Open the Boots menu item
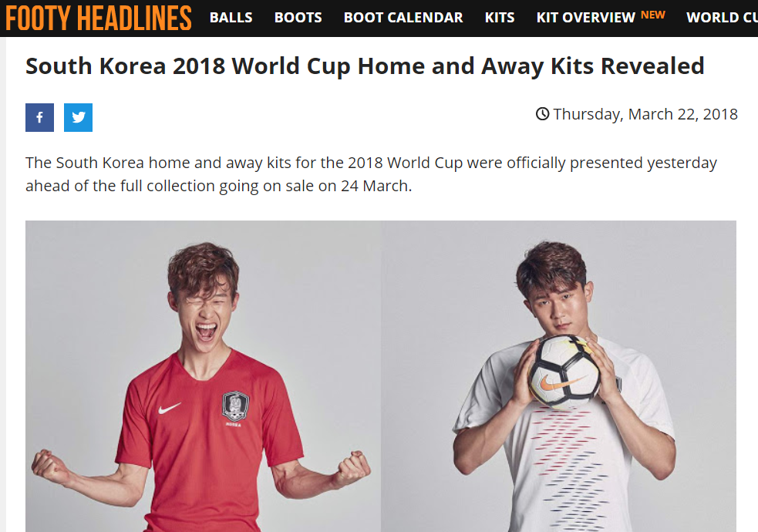The image size is (758, 532). 298,18
